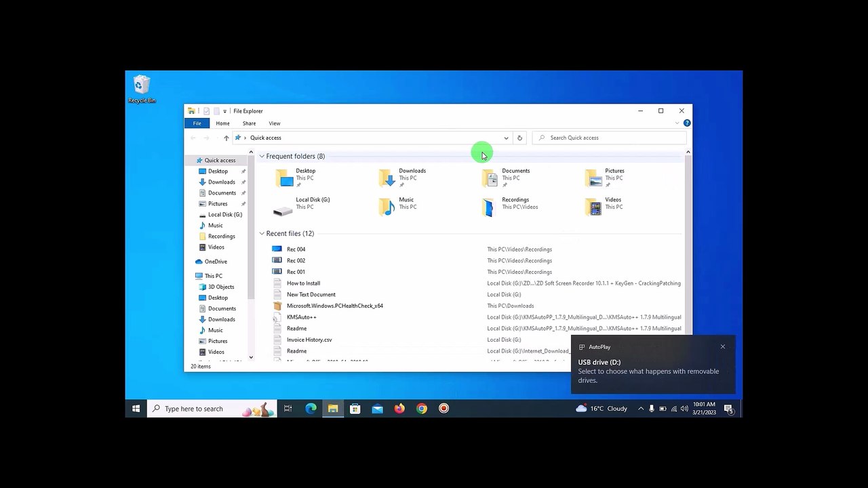Image resolution: width=868 pixels, height=488 pixels.
Task: Click File Explorer taskbar icon
Action: point(333,409)
